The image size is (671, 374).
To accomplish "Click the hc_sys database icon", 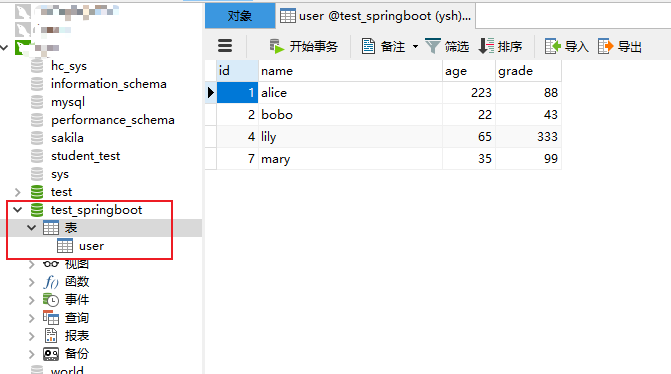I will (x=37, y=66).
